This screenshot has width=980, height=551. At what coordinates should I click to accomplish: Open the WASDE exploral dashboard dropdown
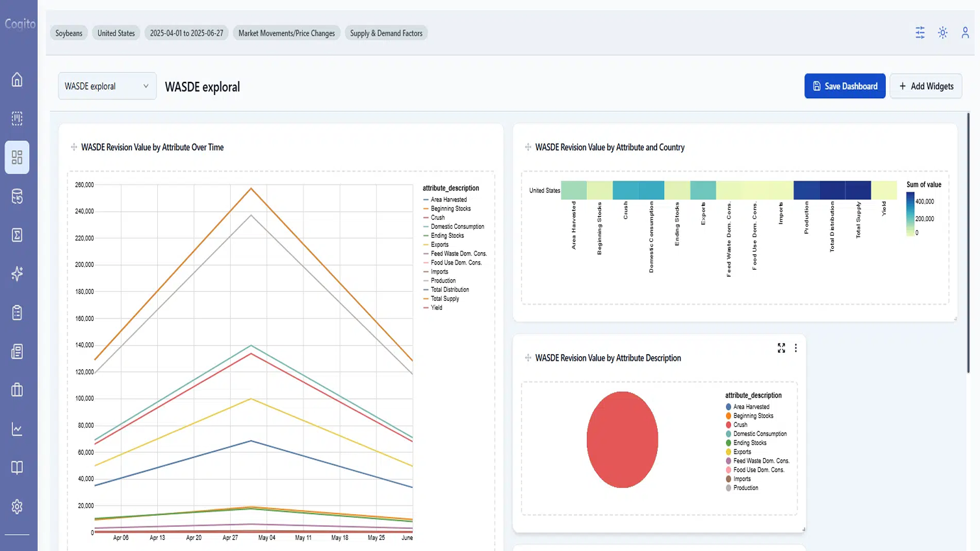coord(107,86)
